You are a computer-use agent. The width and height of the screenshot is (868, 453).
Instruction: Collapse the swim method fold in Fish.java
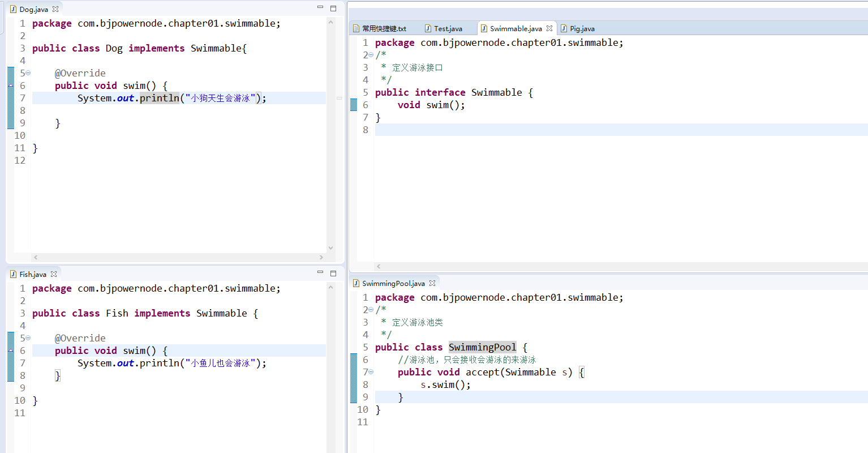tap(28, 338)
